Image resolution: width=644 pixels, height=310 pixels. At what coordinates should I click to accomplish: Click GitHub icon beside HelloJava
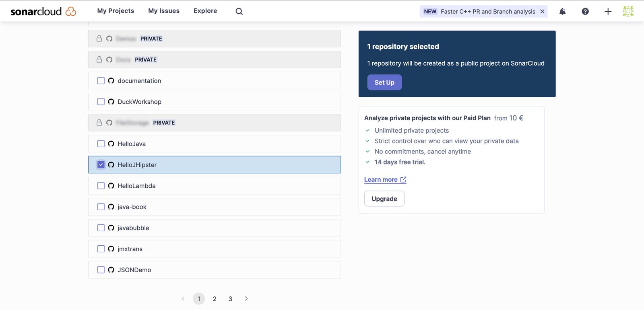[x=111, y=144]
